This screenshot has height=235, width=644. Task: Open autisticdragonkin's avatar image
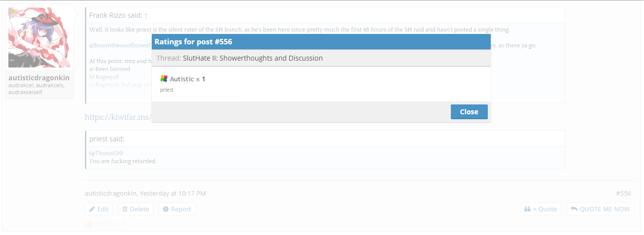coord(39,37)
